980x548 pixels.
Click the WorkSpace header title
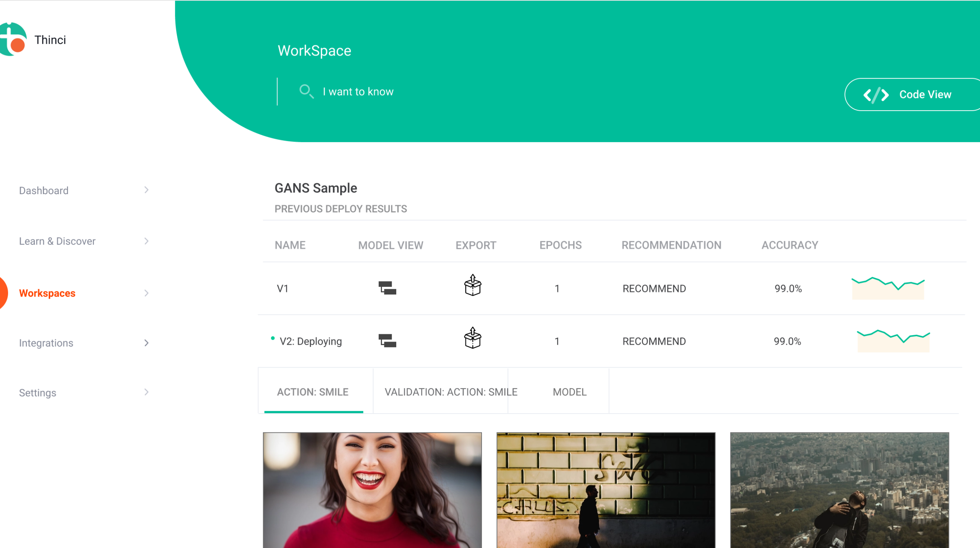tap(314, 51)
